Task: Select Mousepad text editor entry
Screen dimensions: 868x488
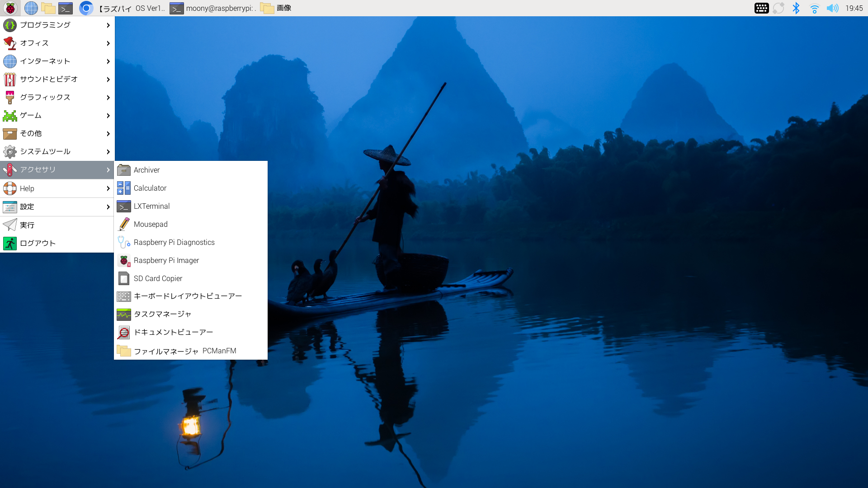Action: click(151, 224)
